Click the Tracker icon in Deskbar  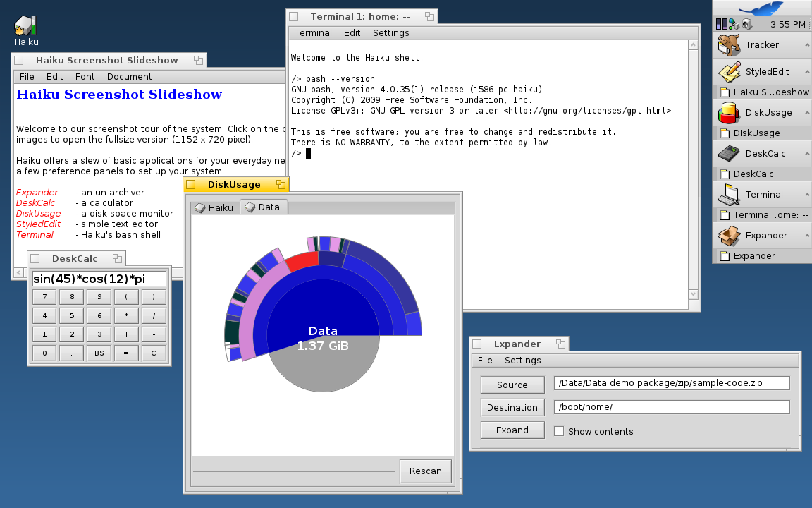(x=729, y=45)
